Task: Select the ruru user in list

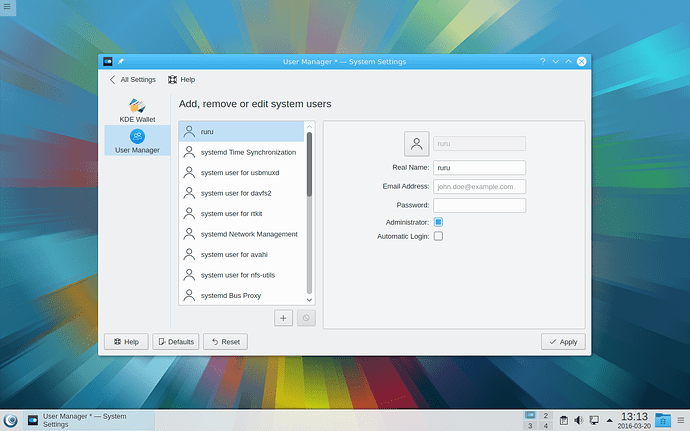Action: point(242,132)
